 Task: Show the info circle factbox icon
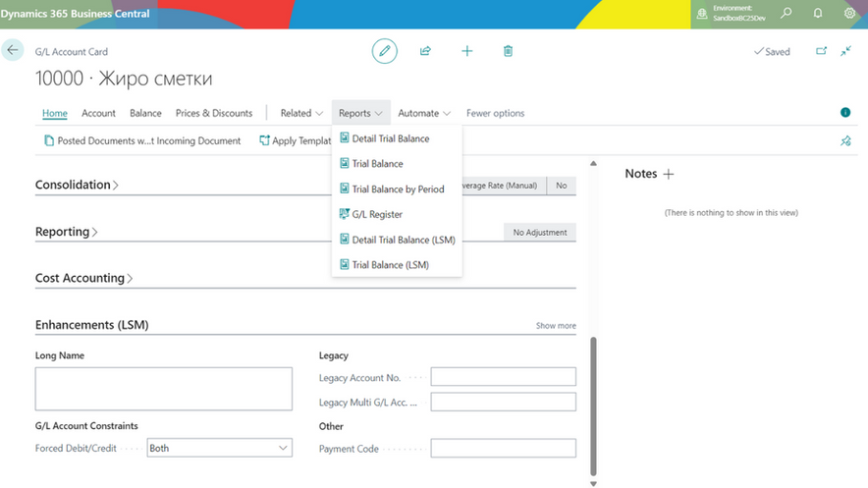pyautogui.click(x=845, y=112)
